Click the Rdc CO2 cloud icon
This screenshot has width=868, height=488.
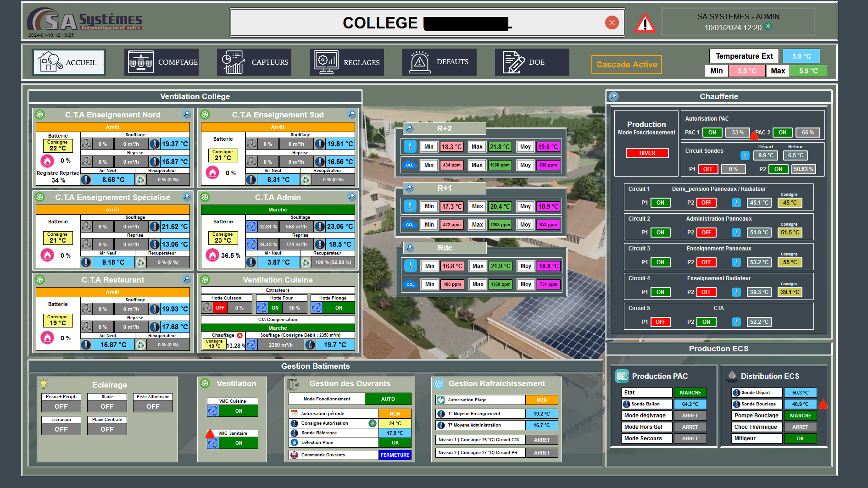[410, 284]
